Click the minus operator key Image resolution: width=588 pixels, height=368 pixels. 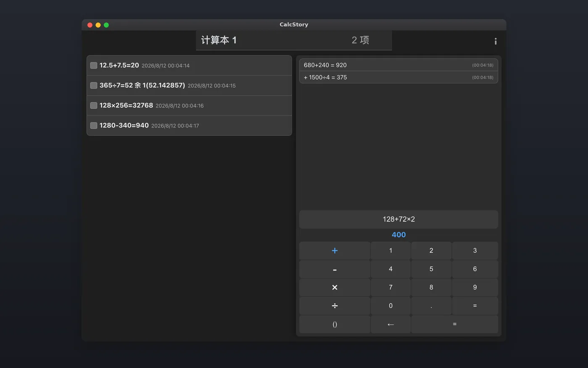pyautogui.click(x=335, y=269)
